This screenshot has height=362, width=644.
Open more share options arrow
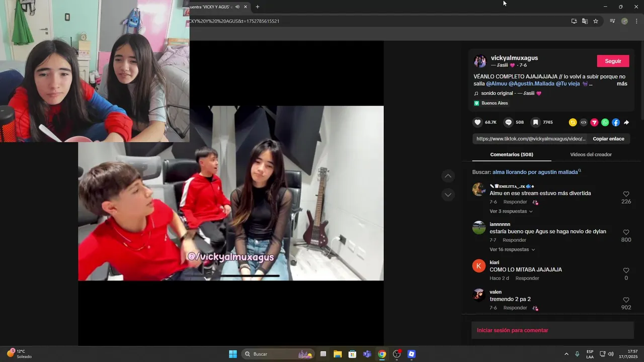(x=626, y=122)
